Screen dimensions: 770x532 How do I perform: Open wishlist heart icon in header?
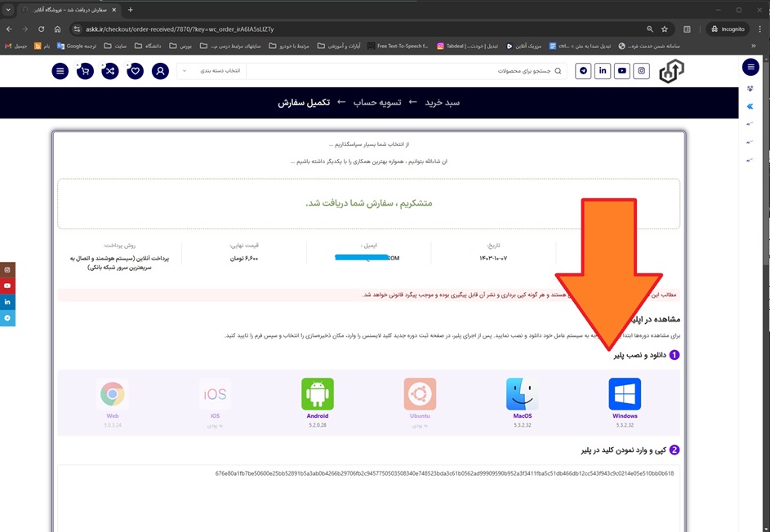[136, 71]
